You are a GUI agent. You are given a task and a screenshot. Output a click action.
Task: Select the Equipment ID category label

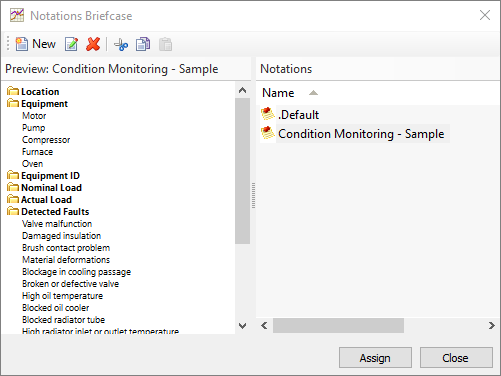pyautogui.click(x=50, y=176)
